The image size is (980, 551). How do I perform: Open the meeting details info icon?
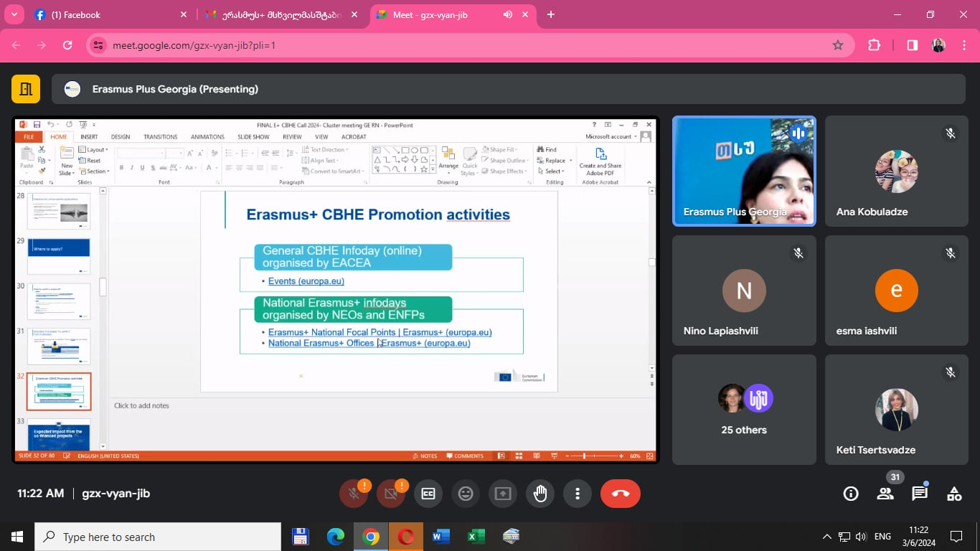(851, 494)
